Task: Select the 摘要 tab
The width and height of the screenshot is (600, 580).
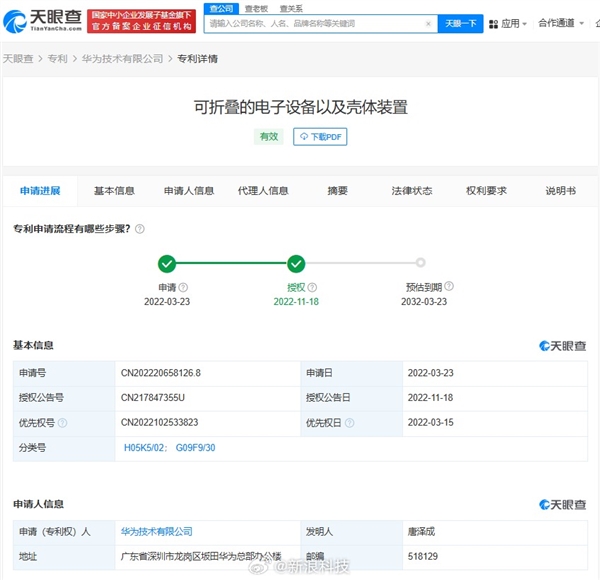Action: click(x=338, y=191)
